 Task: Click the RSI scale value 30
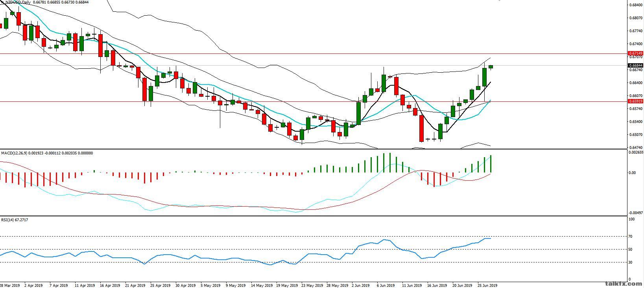[x=631, y=262]
